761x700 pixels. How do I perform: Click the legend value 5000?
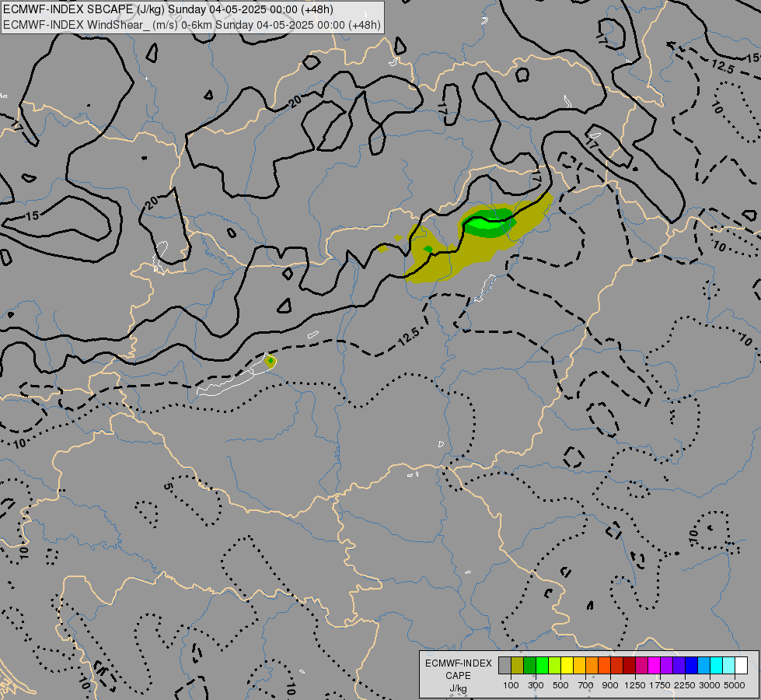[x=735, y=685]
